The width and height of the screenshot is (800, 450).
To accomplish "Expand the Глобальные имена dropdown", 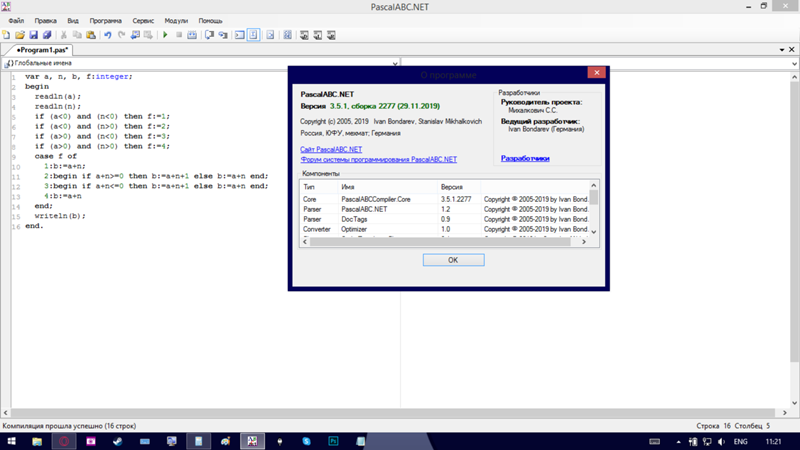I will coord(394,64).
